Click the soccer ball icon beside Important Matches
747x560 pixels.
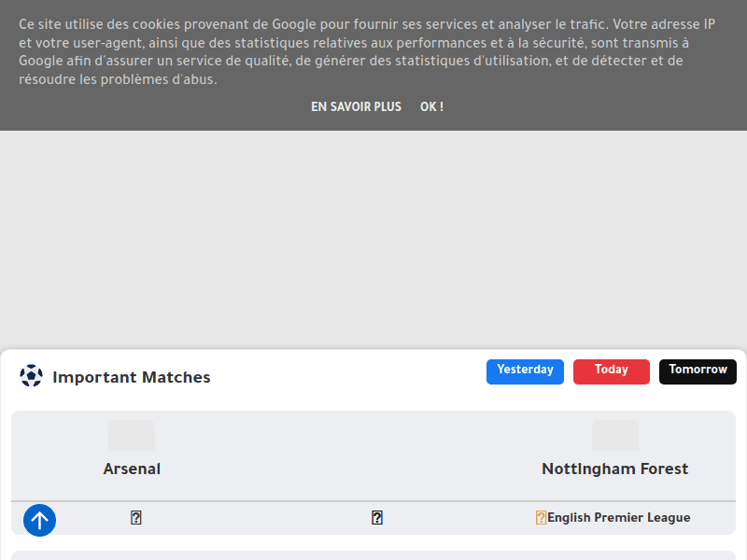click(x=31, y=376)
